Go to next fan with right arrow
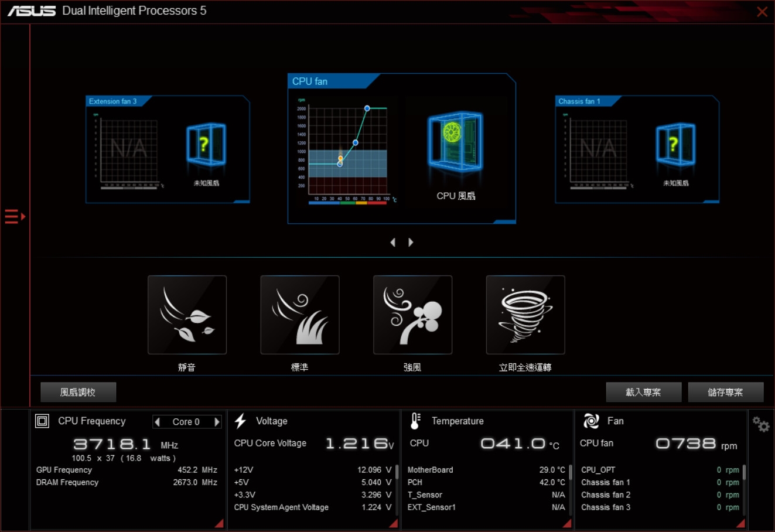Image resolution: width=775 pixels, height=532 pixels. click(x=411, y=242)
